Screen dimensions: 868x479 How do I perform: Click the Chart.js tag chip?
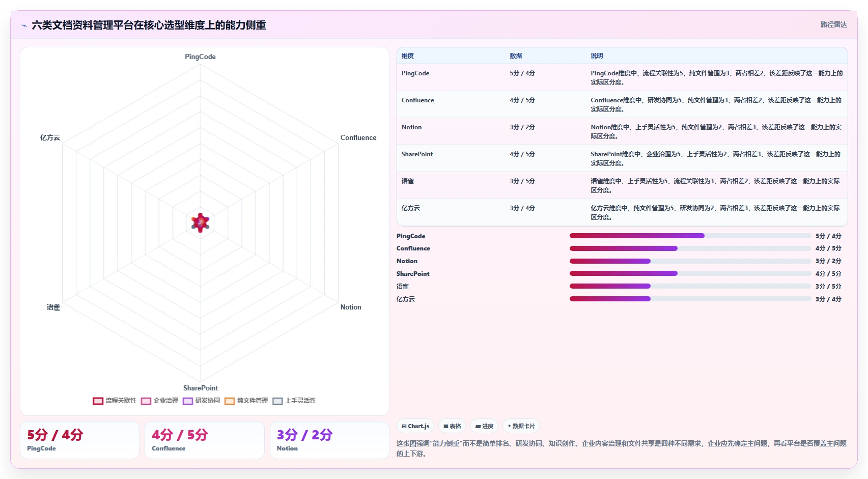tap(415, 426)
